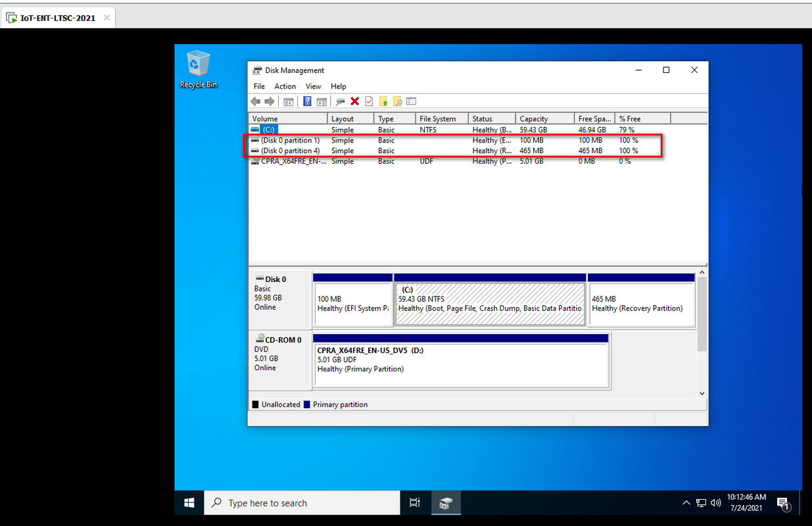Open the Windows Start button

(x=189, y=503)
